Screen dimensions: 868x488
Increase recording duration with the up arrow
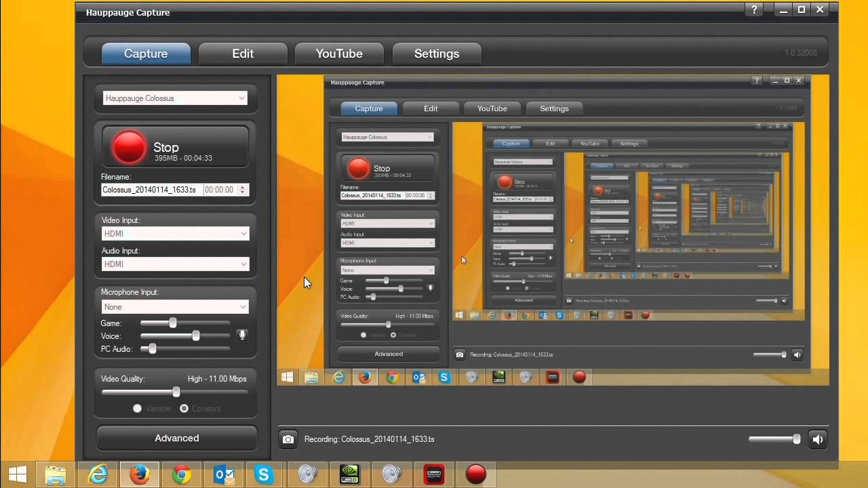tap(243, 187)
